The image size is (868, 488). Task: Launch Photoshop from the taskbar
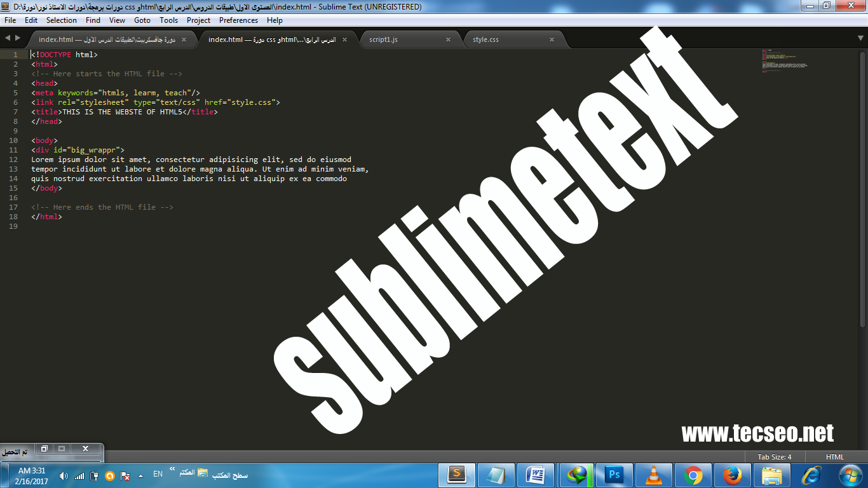pyautogui.click(x=614, y=475)
